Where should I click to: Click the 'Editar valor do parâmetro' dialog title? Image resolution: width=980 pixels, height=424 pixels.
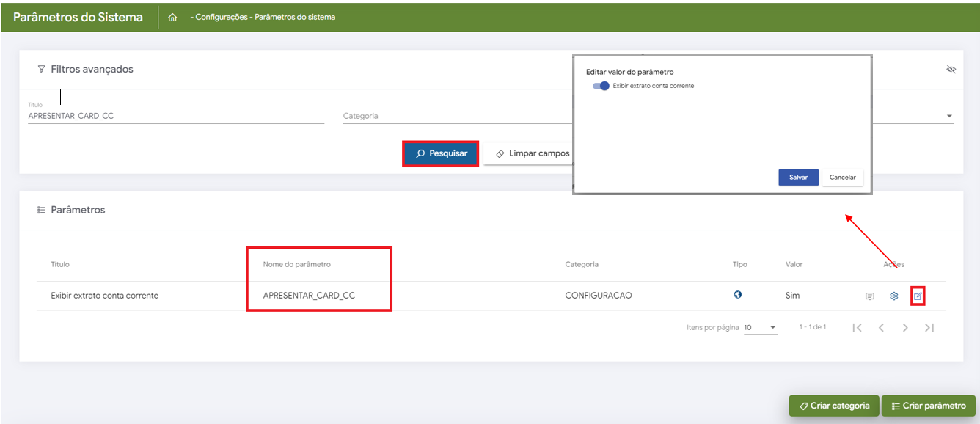pyautogui.click(x=629, y=72)
